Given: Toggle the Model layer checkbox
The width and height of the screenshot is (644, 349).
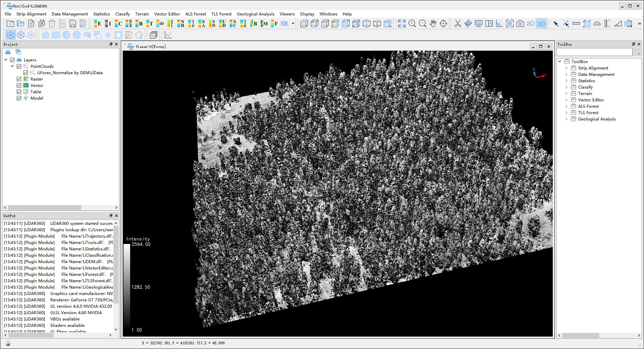Looking at the screenshot, I should pyautogui.click(x=19, y=98).
